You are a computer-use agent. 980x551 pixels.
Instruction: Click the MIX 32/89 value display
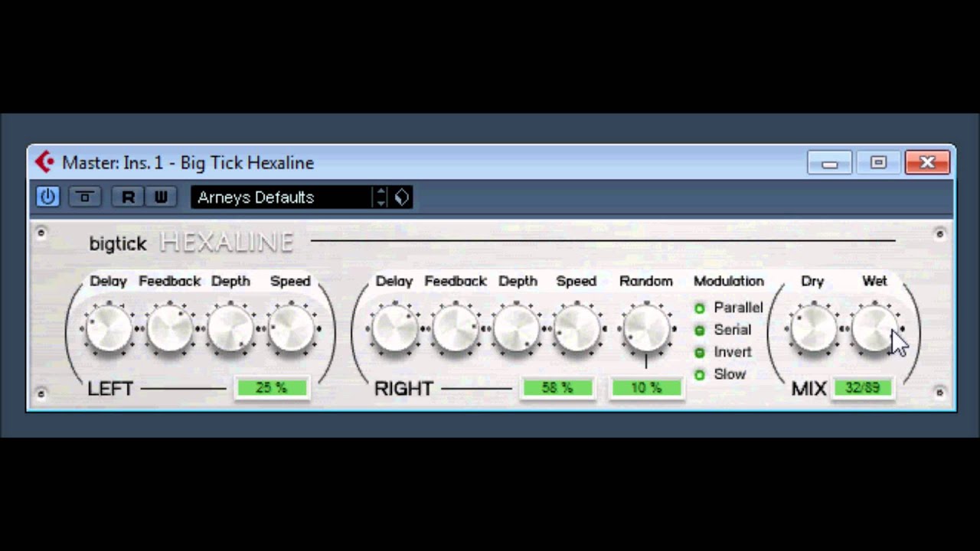pyautogui.click(x=863, y=388)
